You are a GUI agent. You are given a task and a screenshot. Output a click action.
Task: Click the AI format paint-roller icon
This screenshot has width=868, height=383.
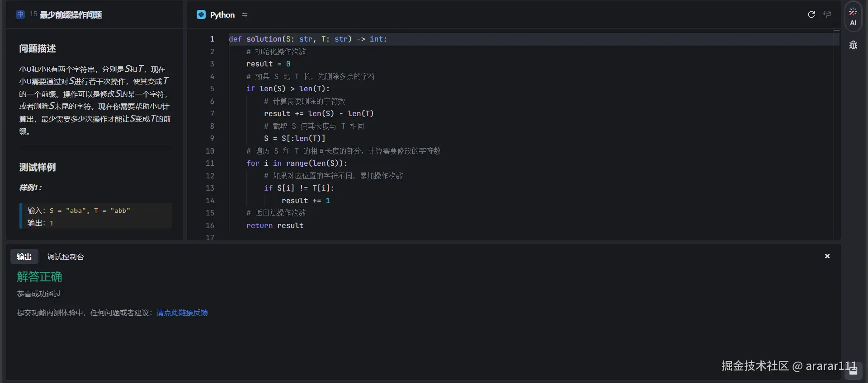click(x=827, y=14)
